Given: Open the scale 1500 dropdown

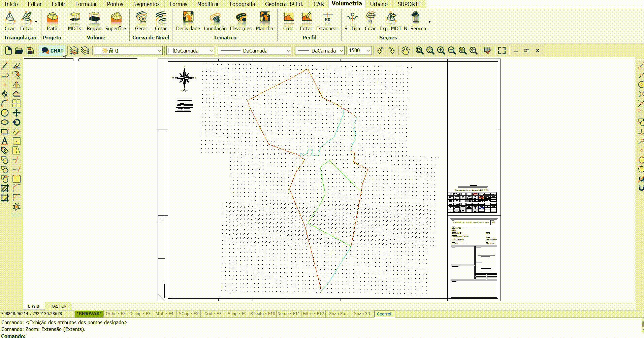Looking at the screenshot, I should click(368, 50).
